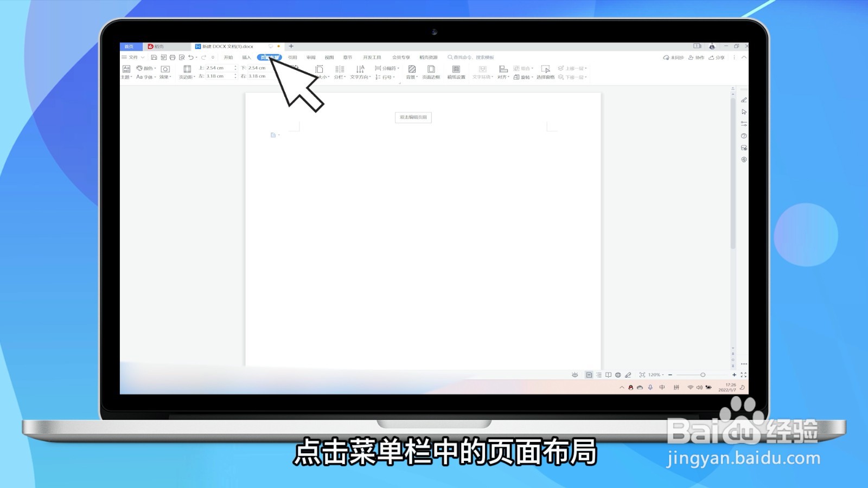Open the 颜色 color dropdown
This screenshot has width=868, height=488.
point(146,68)
